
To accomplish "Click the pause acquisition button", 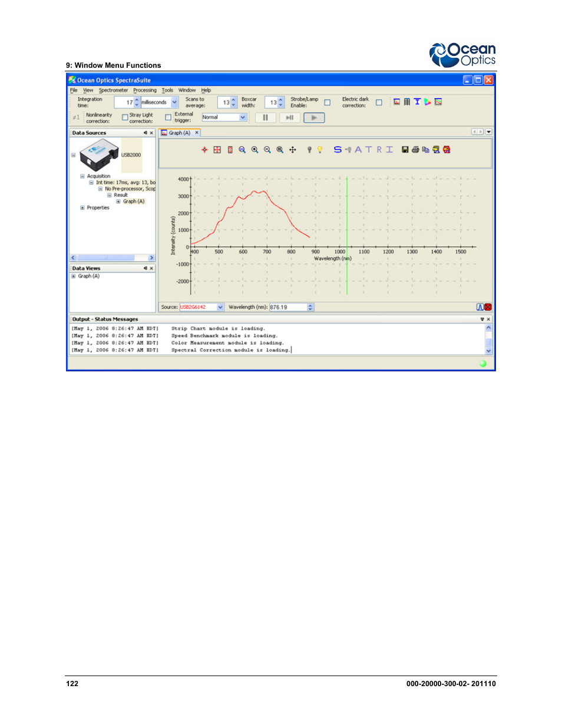I will pyautogui.click(x=266, y=117).
